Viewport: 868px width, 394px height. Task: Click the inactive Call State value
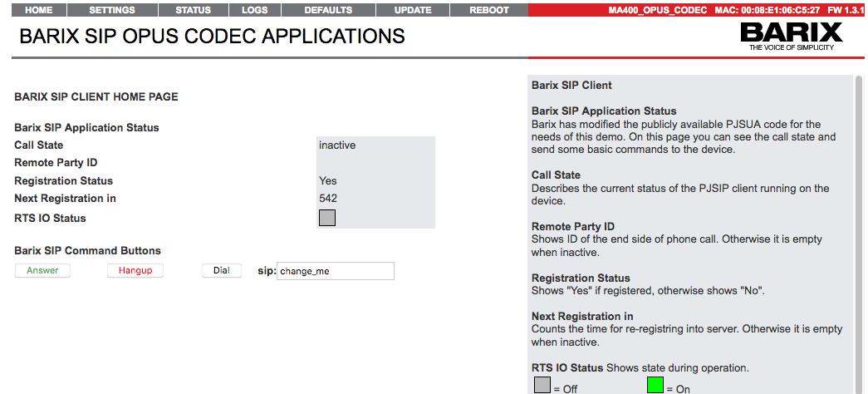(337, 145)
